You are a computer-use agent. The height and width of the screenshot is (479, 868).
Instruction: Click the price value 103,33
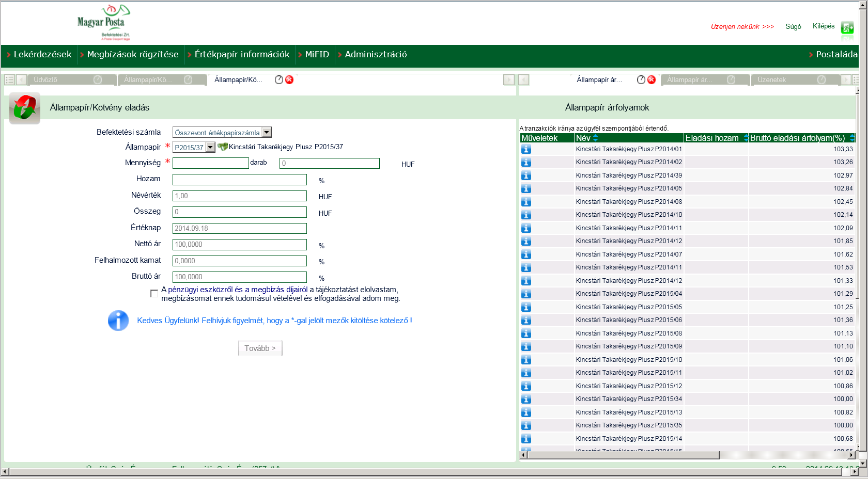point(843,149)
